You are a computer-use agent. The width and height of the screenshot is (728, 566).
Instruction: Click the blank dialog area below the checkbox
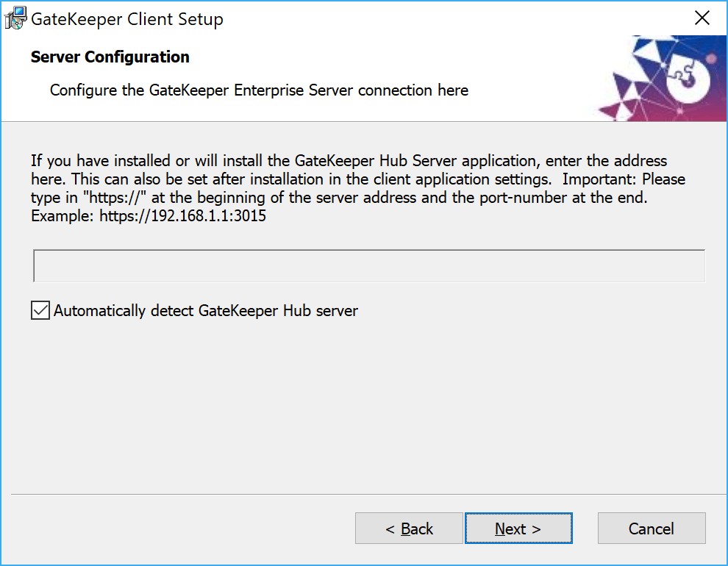coord(368,404)
